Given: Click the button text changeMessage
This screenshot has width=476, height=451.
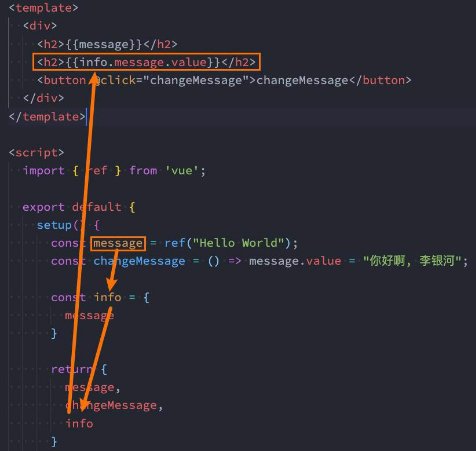Looking at the screenshot, I should [302, 80].
